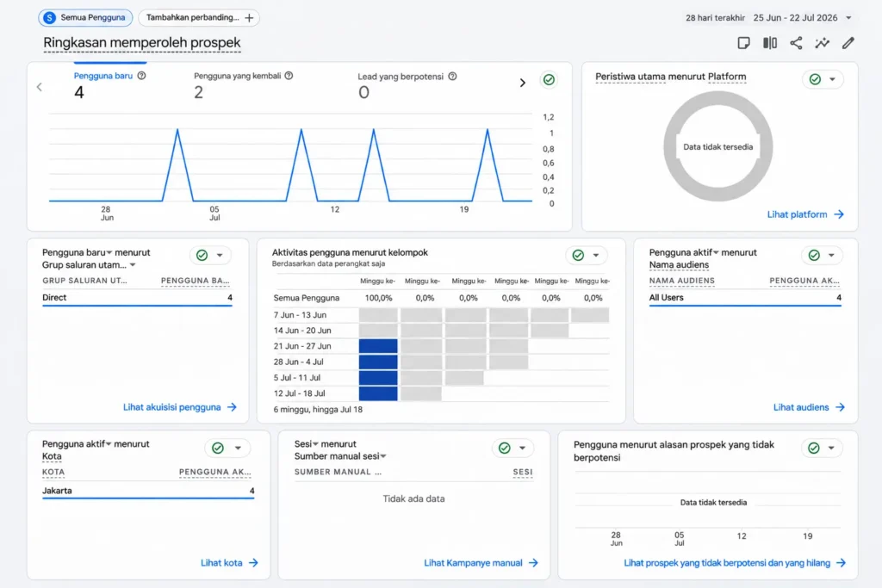882x588 pixels.
Task: Click the Insights sparkline icon
Action: 822,43
